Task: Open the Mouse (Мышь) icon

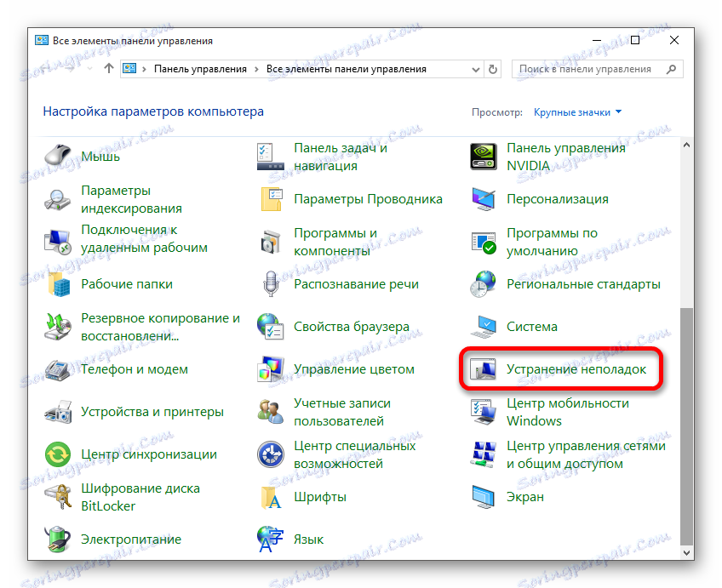Action: click(x=58, y=156)
